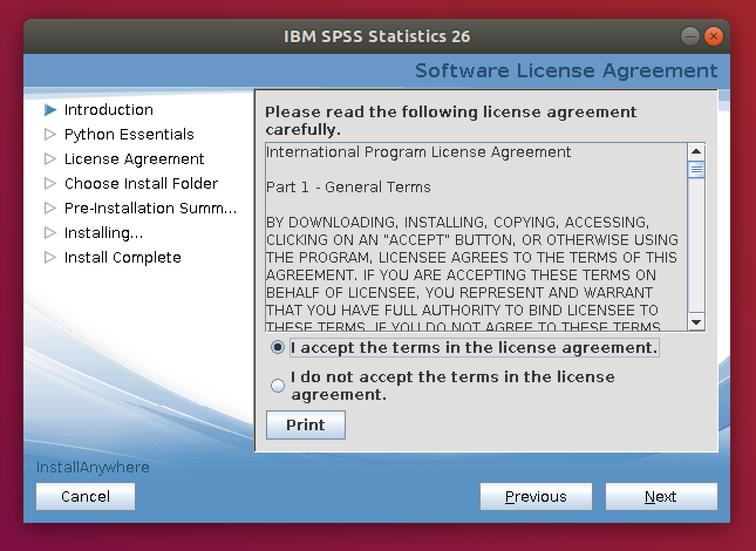The width and height of the screenshot is (756, 551).
Task: Minimize the IBM SPSS Statistics installer window
Action: coord(690,36)
